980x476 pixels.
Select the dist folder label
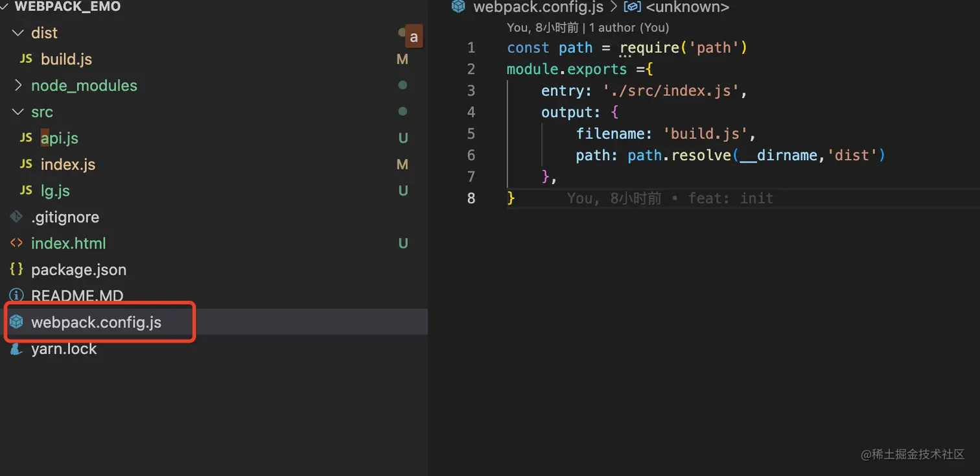click(44, 33)
